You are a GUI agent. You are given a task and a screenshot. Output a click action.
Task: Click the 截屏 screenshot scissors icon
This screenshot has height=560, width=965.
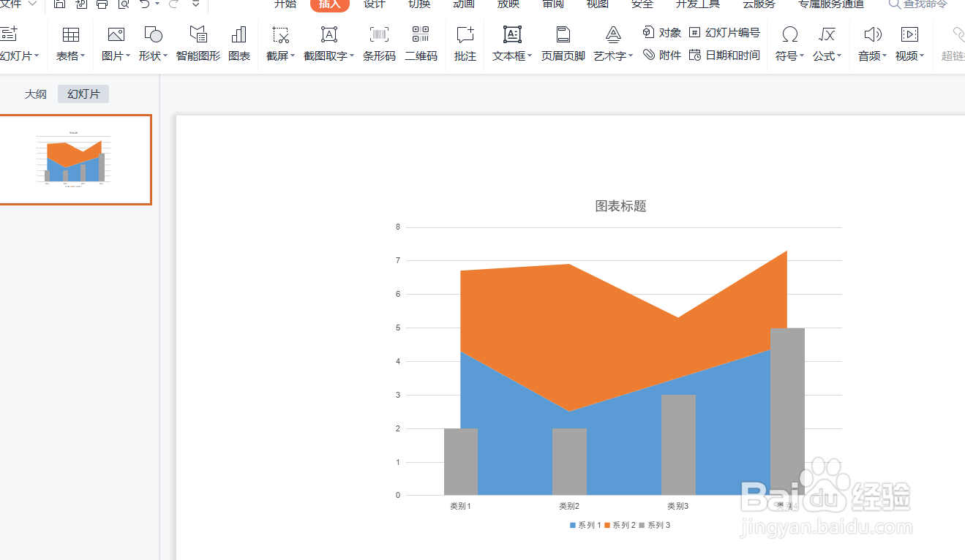(280, 34)
